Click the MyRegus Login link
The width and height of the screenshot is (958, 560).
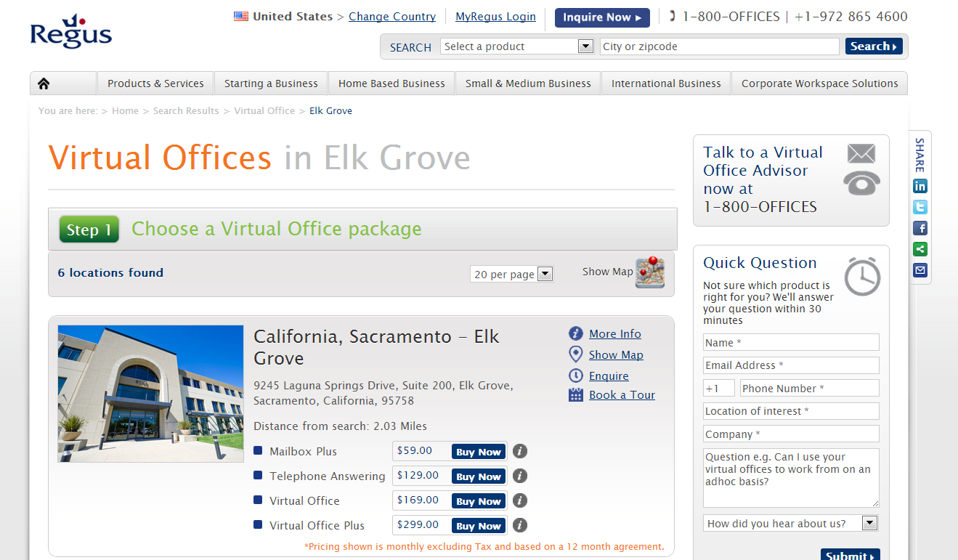pos(495,17)
